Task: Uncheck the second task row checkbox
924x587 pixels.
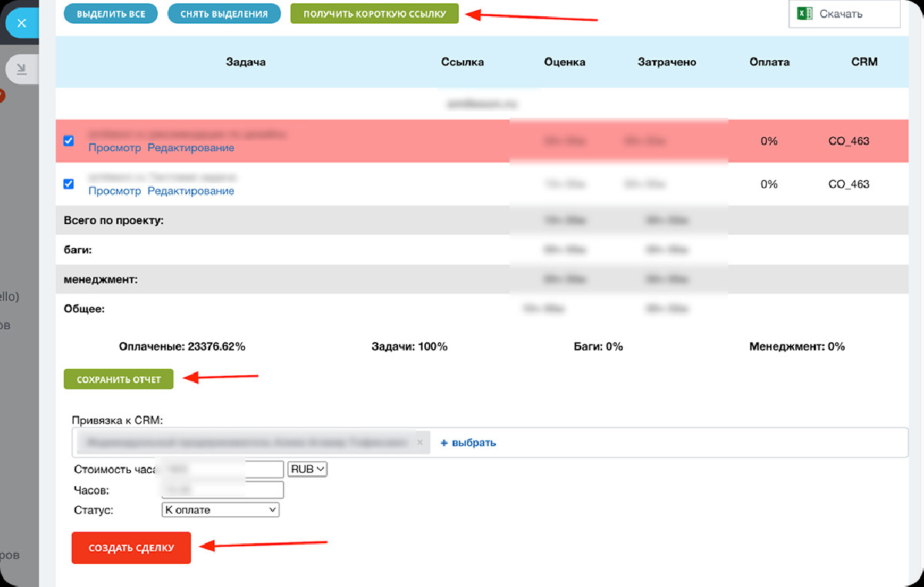Action: coord(69,184)
